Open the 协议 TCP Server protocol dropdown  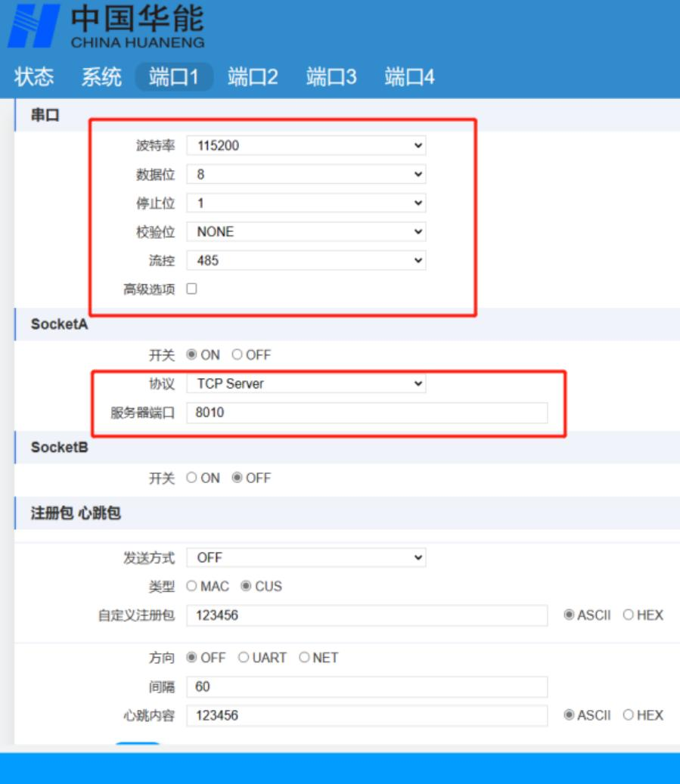coord(306,384)
